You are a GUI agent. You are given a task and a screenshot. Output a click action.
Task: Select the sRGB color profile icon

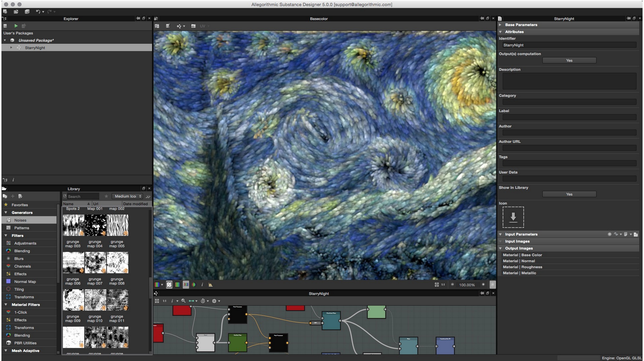tap(186, 285)
